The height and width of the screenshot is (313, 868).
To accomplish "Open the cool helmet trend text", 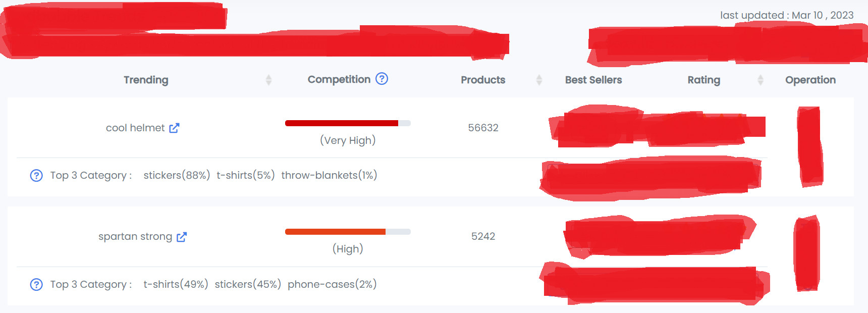I will tap(135, 128).
